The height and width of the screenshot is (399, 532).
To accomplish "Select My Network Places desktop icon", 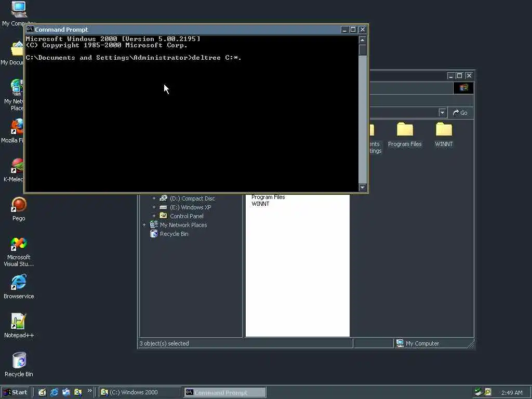I will coord(16,87).
